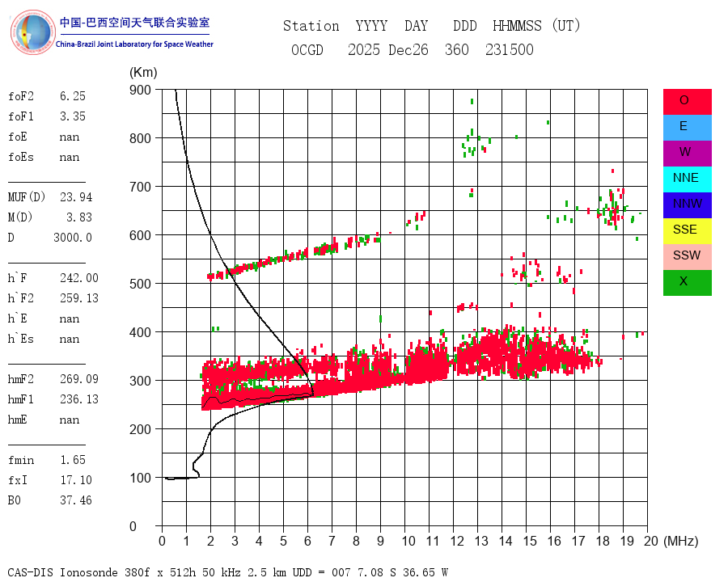Click the h`F2 value 259.13
The height and width of the screenshot is (582, 728).
[79, 298]
